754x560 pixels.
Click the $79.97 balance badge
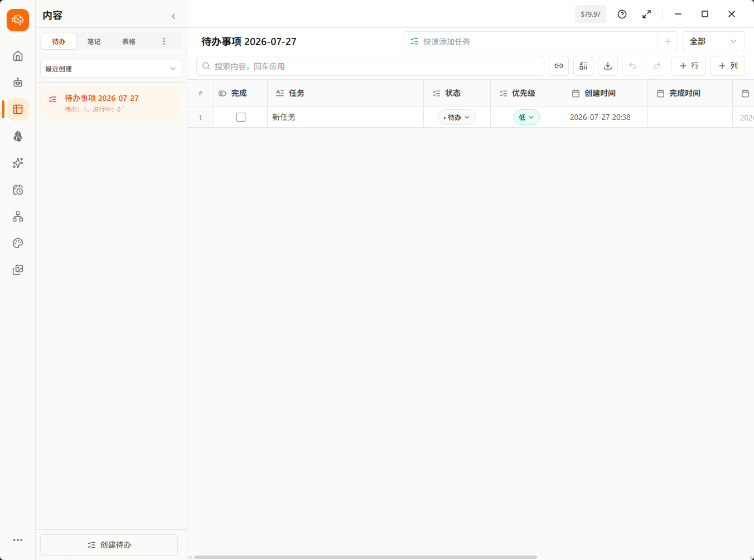pos(591,15)
